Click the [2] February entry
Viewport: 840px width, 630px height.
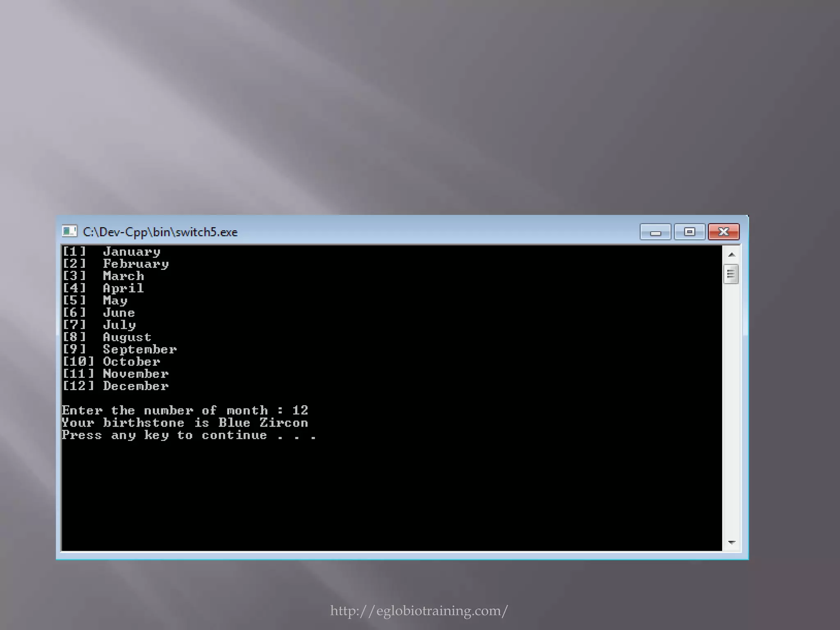(115, 264)
